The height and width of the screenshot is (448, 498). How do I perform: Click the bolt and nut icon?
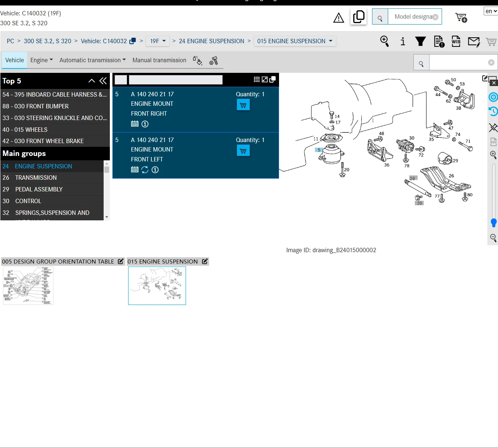click(x=213, y=61)
